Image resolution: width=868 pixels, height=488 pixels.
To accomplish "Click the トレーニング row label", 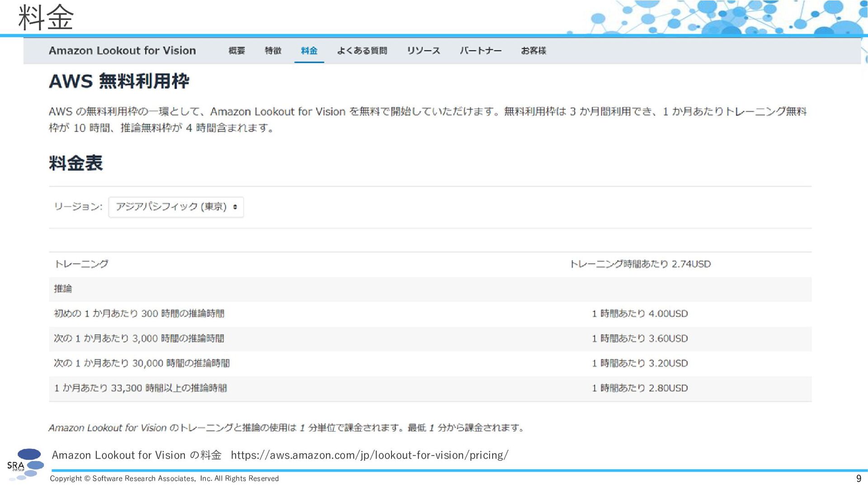I will click(81, 264).
